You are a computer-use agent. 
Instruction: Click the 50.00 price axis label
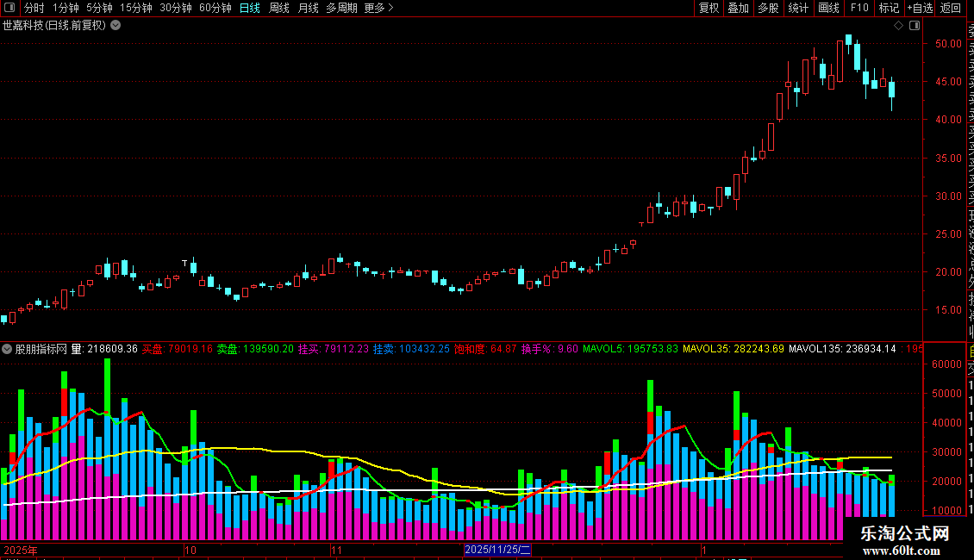pos(948,43)
